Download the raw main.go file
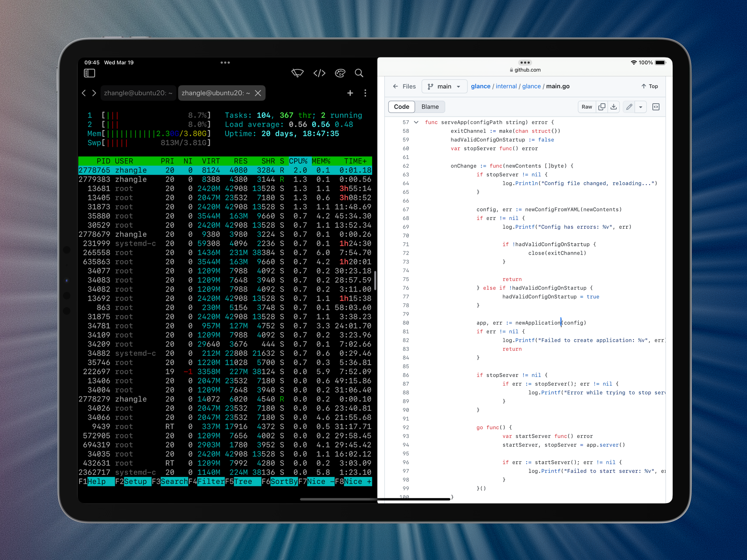The image size is (747, 560). tap(614, 107)
